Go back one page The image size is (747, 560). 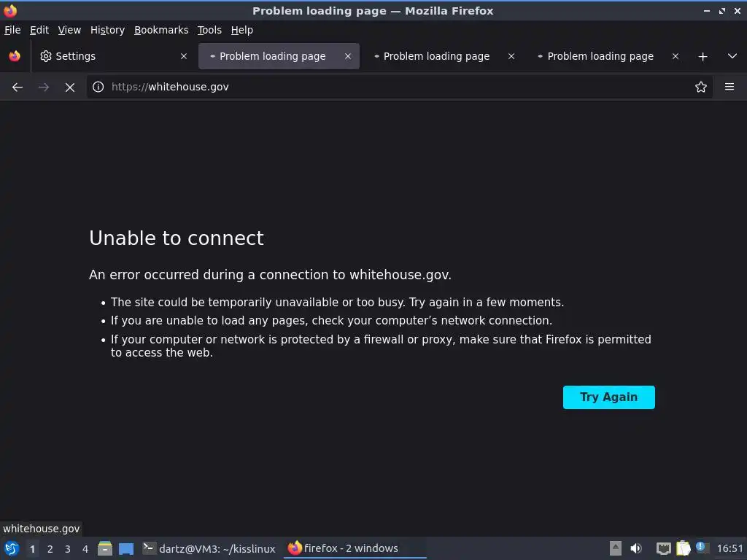18,87
